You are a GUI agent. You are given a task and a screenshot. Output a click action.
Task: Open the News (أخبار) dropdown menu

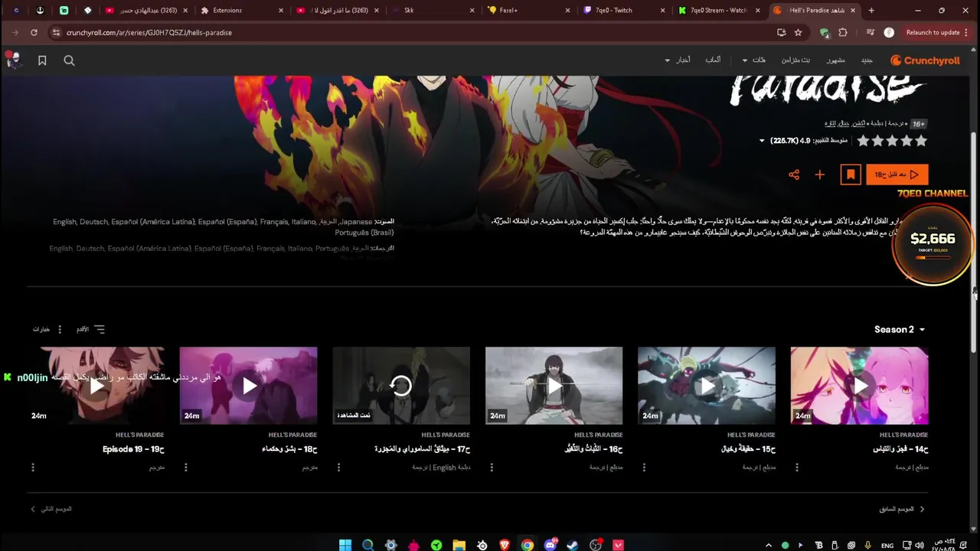pos(678,60)
